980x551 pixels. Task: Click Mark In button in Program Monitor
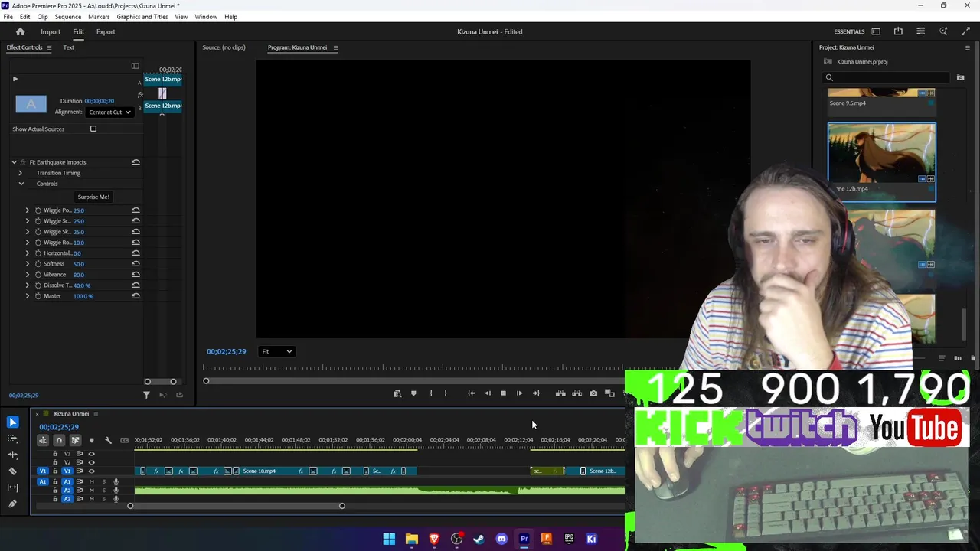point(431,393)
